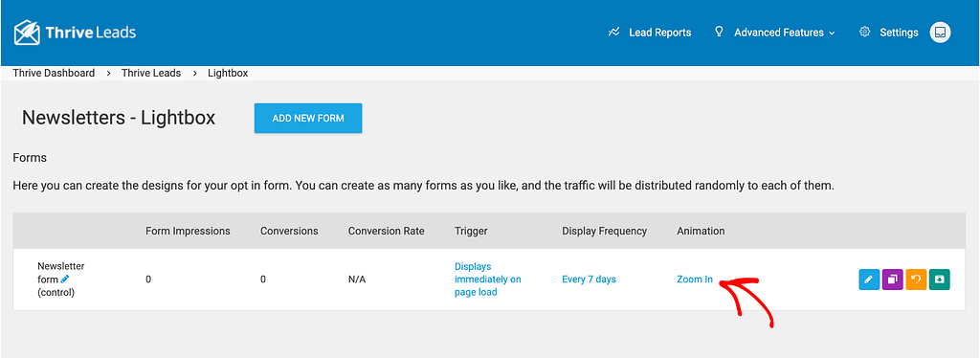Expand the Advanced Features dropdown chevron

click(x=832, y=34)
